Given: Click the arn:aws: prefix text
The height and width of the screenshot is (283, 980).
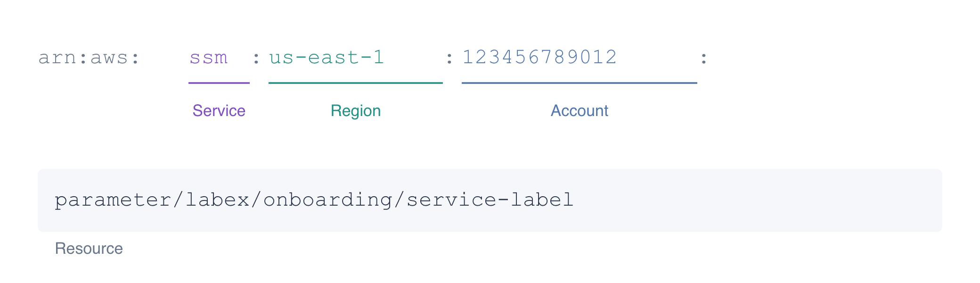Looking at the screenshot, I should click(x=89, y=58).
